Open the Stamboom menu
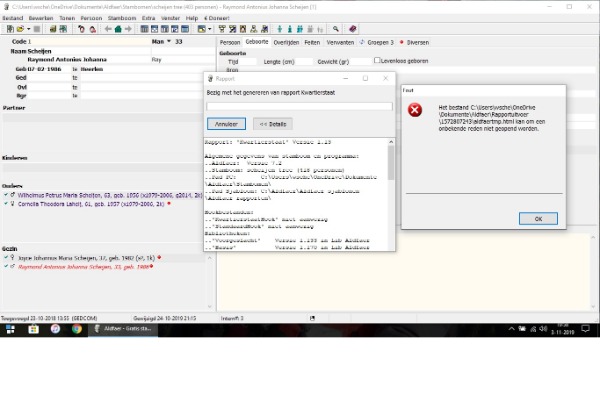 125,18
